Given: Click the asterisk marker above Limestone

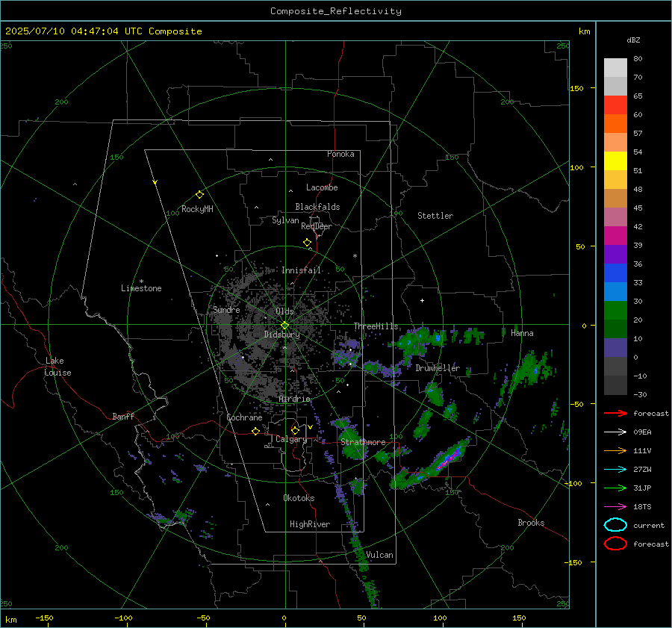Looking at the screenshot, I should point(141,282).
